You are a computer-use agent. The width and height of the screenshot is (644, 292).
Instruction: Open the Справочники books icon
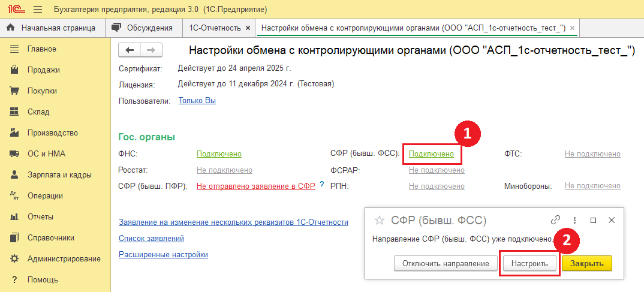[x=14, y=237]
